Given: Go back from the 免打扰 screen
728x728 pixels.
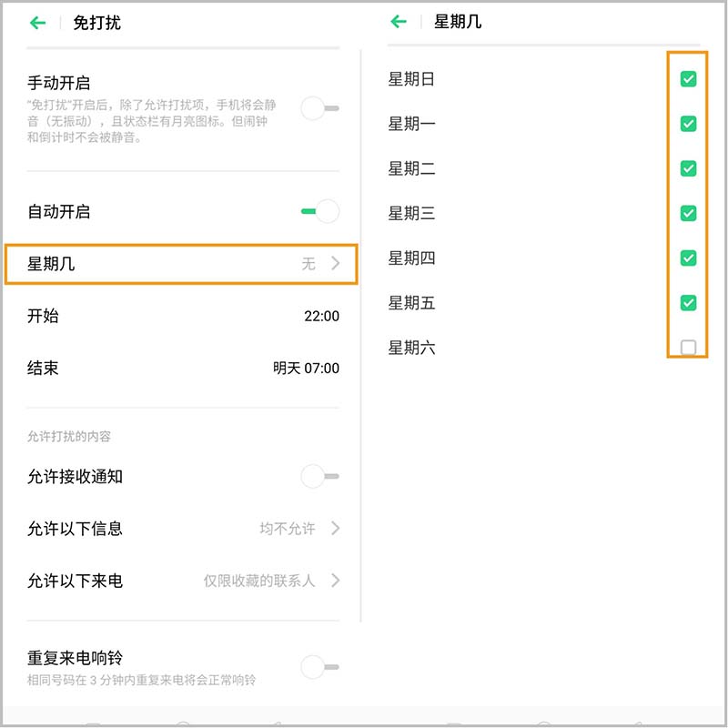Looking at the screenshot, I should pos(37,23).
